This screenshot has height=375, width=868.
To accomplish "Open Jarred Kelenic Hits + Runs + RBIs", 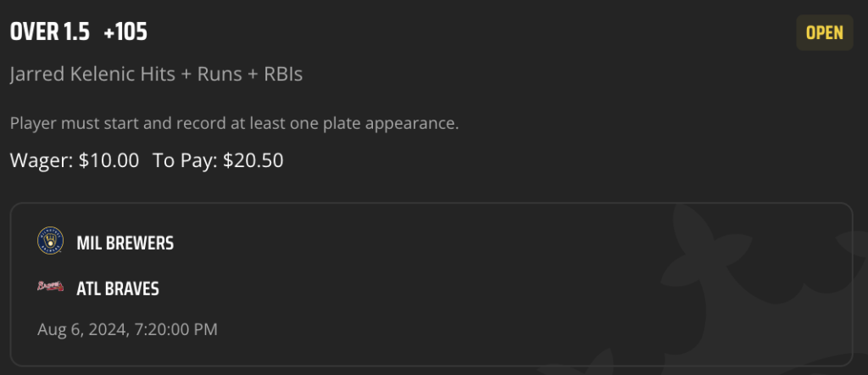I will (156, 74).
